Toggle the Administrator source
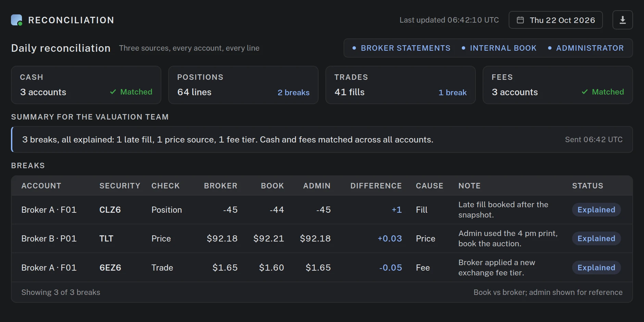 pos(586,48)
